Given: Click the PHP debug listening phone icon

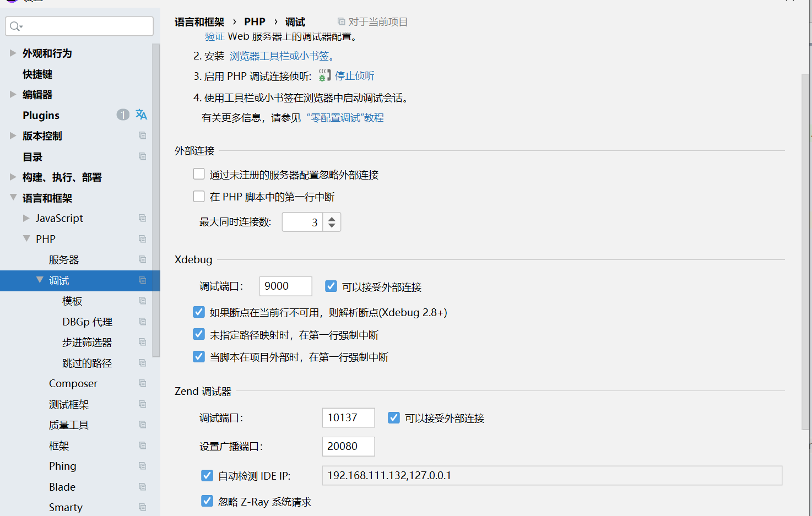Looking at the screenshot, I should pos(324,75).
